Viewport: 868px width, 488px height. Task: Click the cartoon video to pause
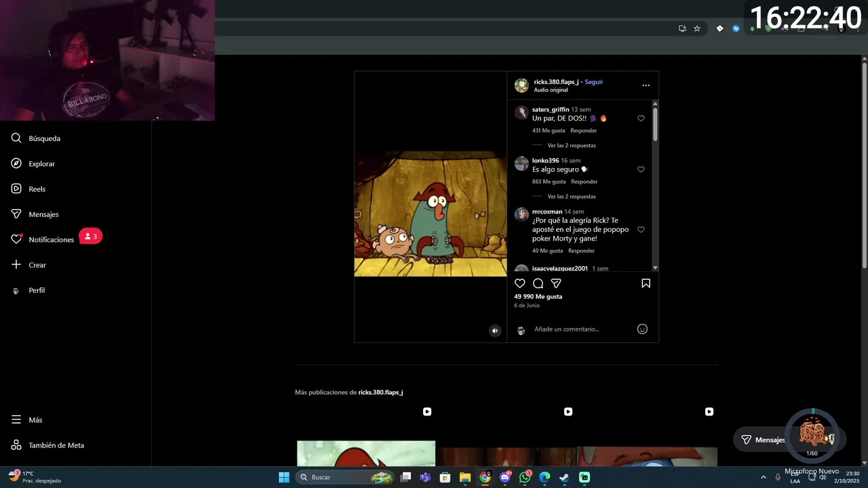pyautogui.click(x=431, y=213)
